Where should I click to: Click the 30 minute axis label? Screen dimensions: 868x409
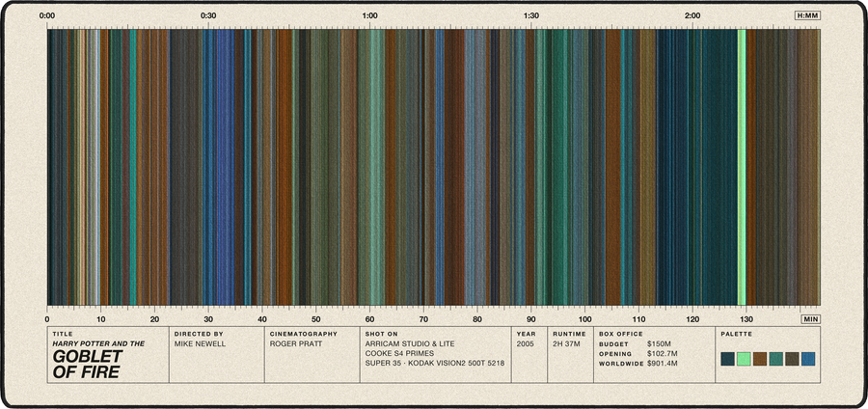208,318
